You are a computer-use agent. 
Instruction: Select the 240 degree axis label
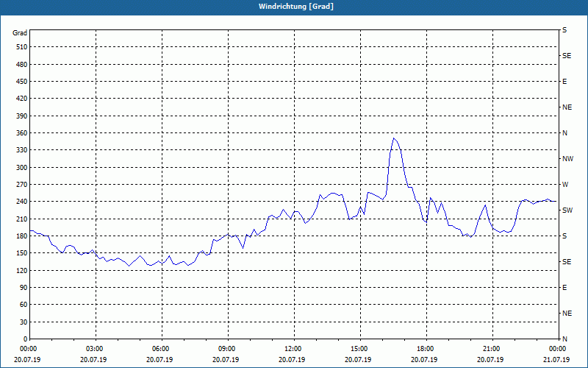click(22, 202)
